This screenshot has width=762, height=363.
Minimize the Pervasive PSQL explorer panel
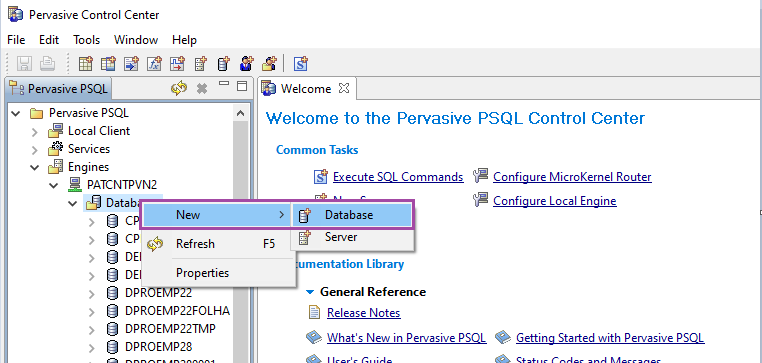click(224, 84)
